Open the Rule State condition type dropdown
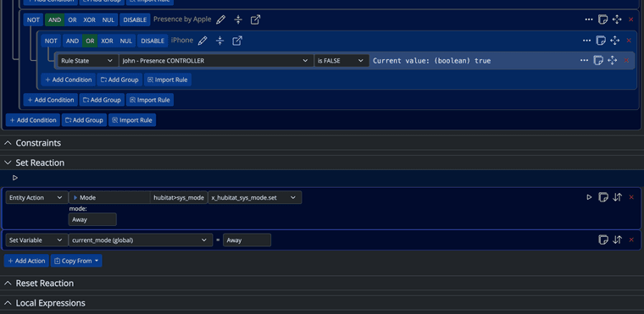This screenshot has height=314, width=644. click(x=87, y=61)
